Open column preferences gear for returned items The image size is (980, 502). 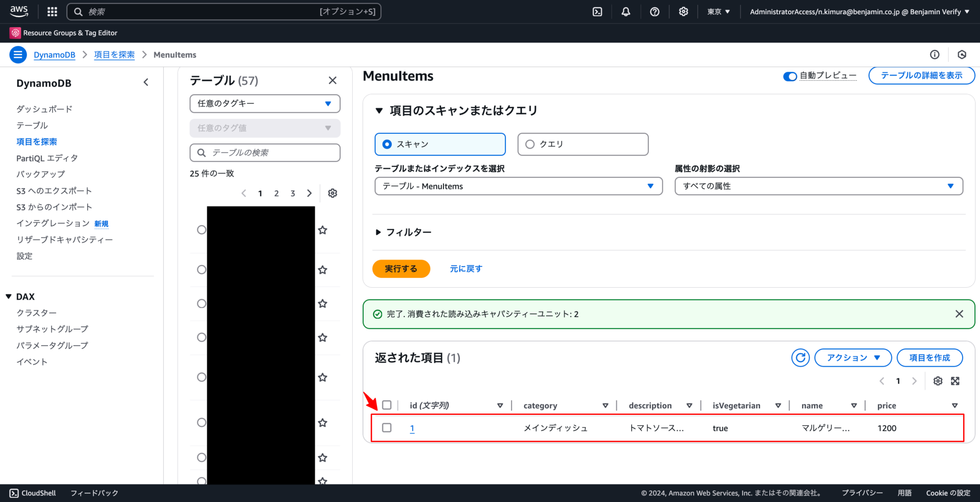click(937, 381)
